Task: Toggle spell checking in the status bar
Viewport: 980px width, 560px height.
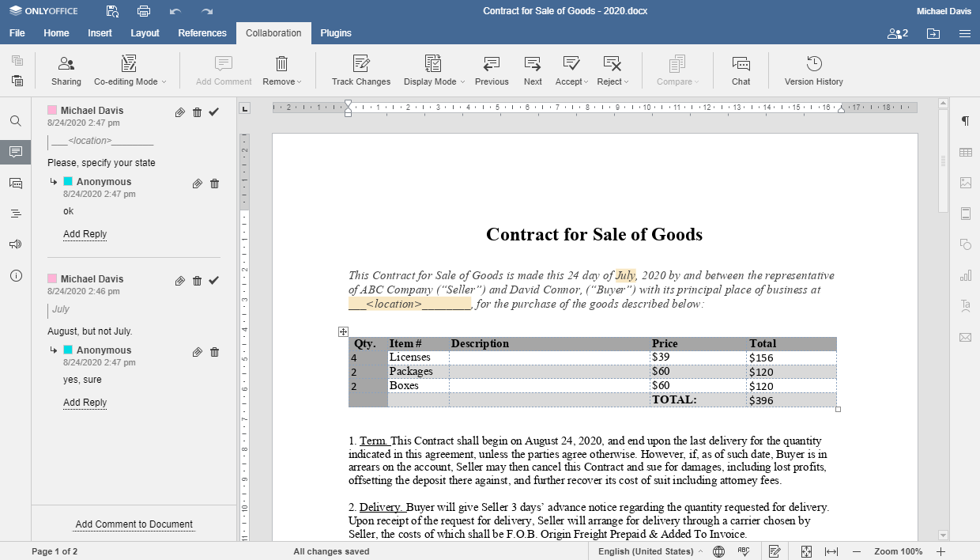Action: click(742, 551)
